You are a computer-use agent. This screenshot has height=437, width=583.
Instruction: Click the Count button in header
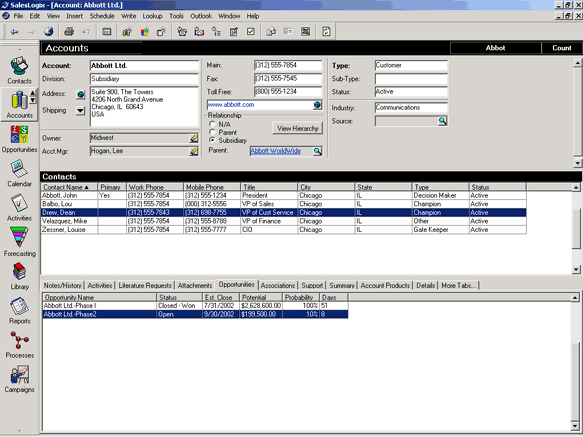click(561, 48)
